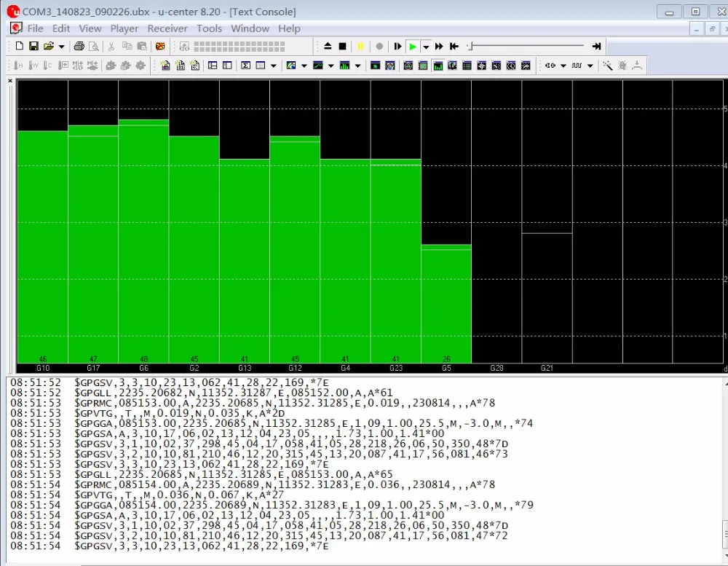
Task: Open the Help menu
Action: point(289,28)
